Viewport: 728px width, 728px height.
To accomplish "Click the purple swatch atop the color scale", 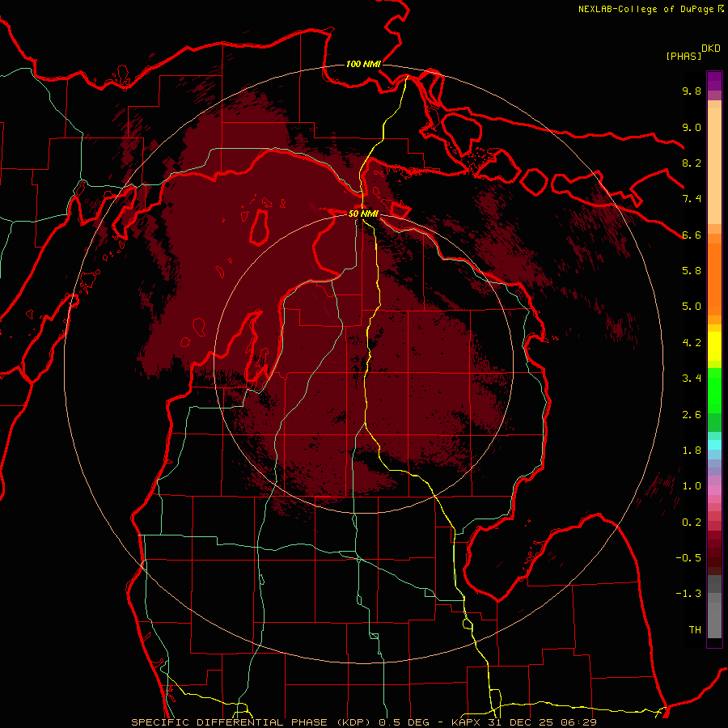I will pyautogui.click(x=714, y=80).
